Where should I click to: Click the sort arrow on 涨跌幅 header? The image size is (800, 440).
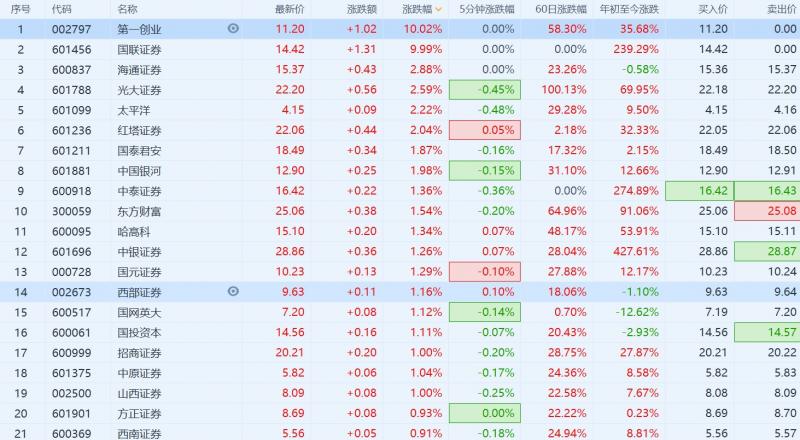click(439, 9)
